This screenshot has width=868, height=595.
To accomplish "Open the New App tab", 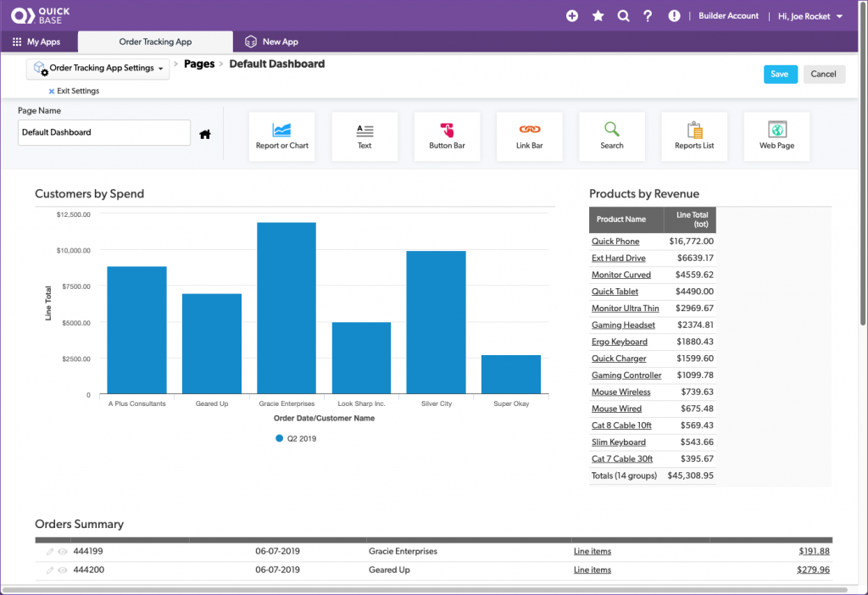I will coord(271,42).
